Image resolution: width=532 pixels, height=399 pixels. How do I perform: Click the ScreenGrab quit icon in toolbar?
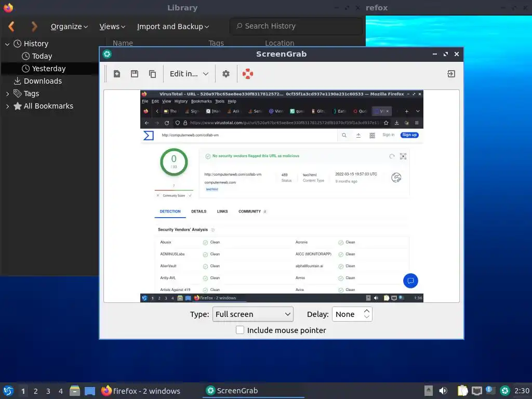click(451, 74)
